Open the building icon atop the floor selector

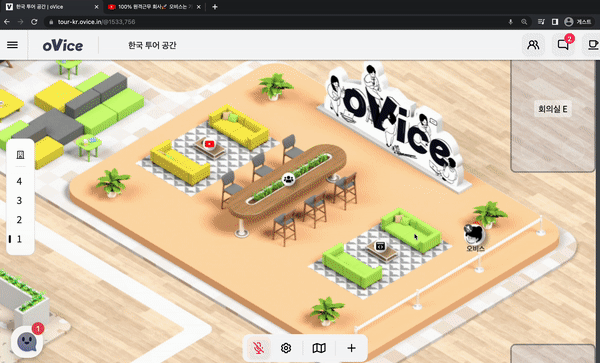pos(20,155)
